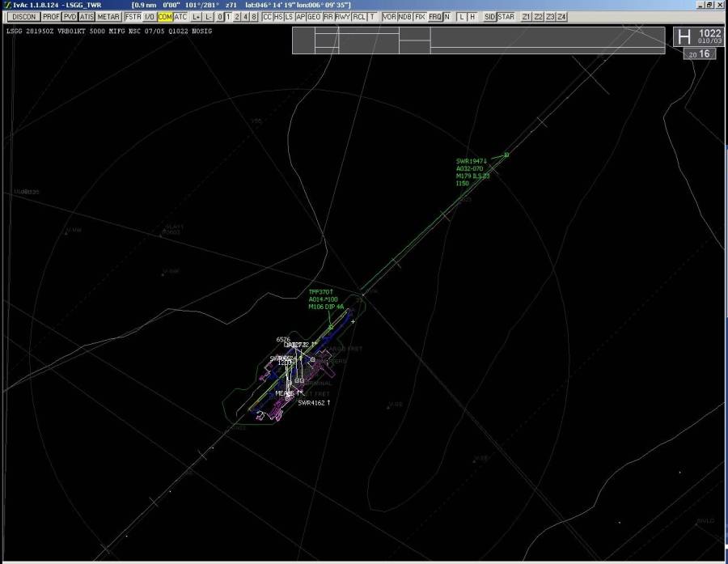Viewport: 728px width, 564px height.
Task: Increase label size with L+
Action: 197,17
